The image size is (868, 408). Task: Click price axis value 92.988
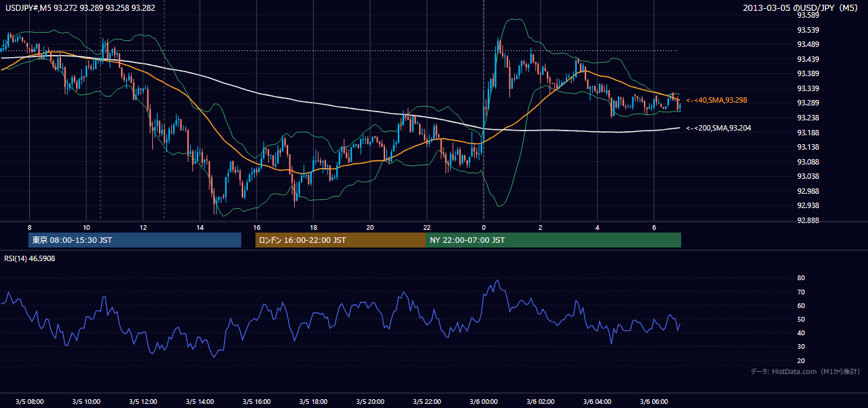point(807,191)
